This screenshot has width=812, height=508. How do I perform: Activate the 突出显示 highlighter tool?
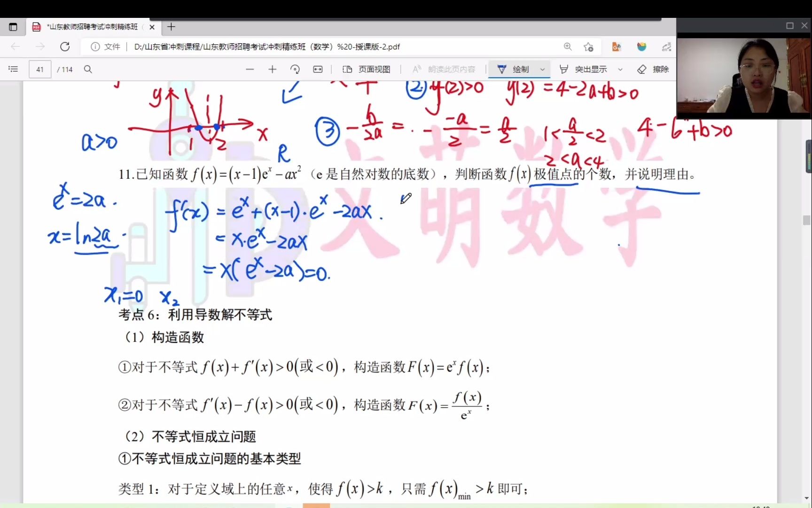coord(585,69)
